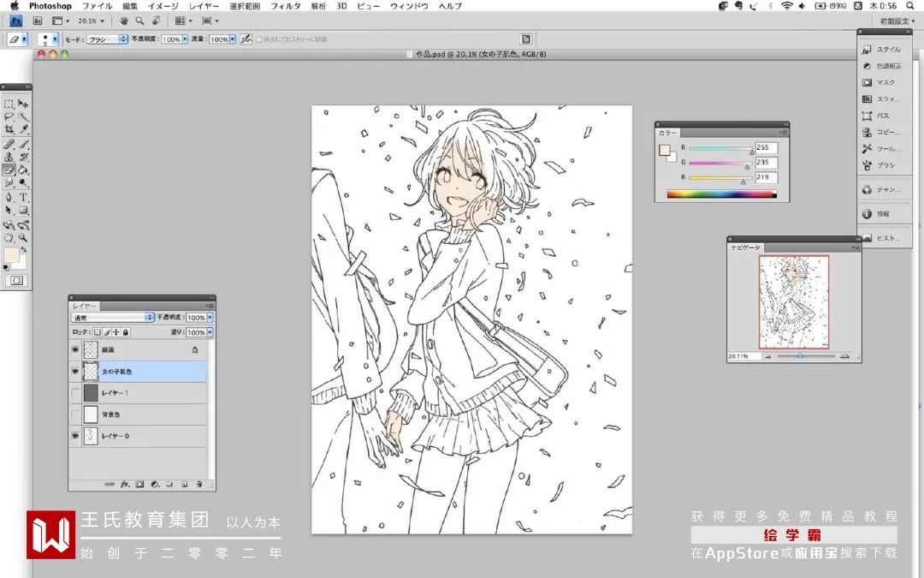Open the 選択範囲 menu
Screen dimensions: 924x578
tap(245, 6)
